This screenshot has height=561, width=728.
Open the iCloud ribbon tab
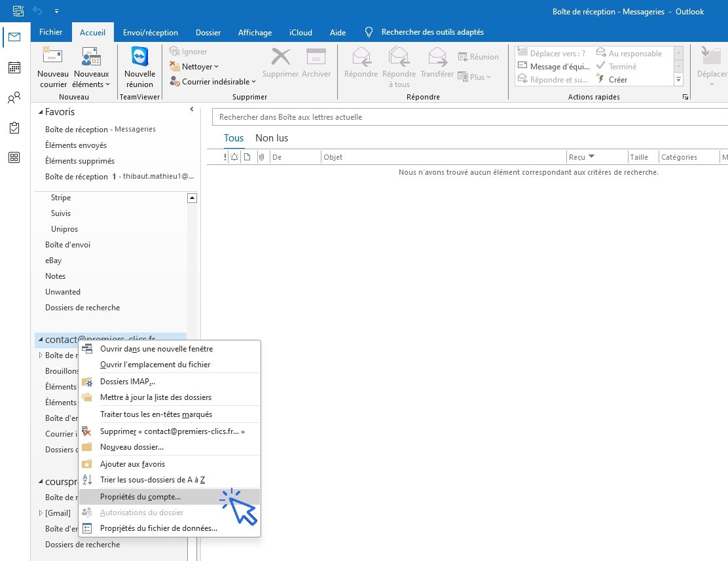(300, 33)
